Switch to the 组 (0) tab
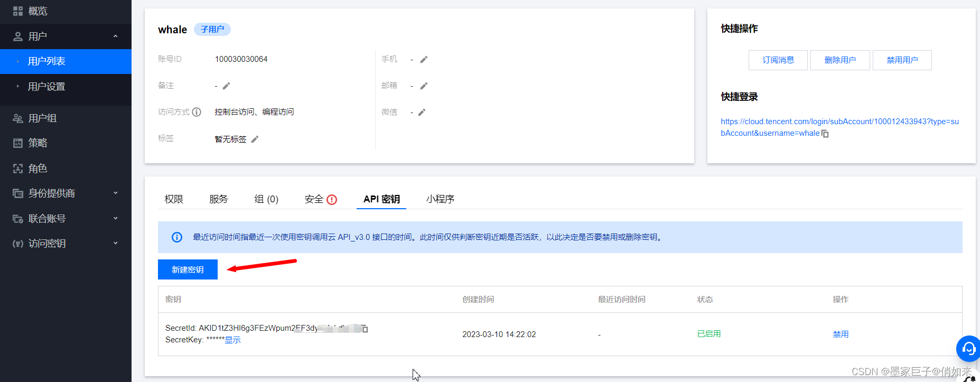 [266, 199]
